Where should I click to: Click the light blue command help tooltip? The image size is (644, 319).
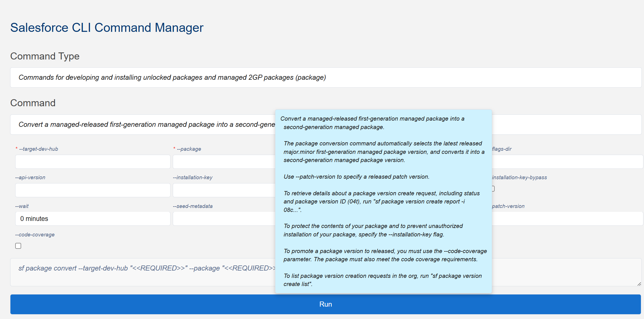pyautogui.click(x=383, y=201)
